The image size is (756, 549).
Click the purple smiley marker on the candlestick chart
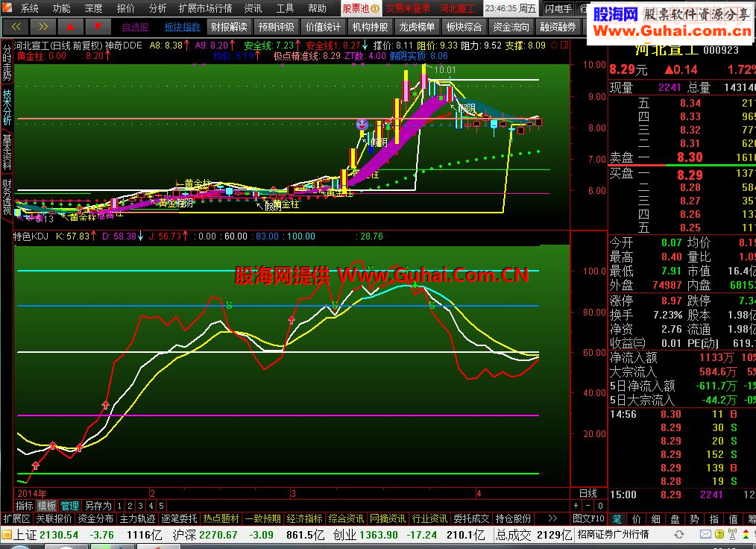tap(362, 125)
